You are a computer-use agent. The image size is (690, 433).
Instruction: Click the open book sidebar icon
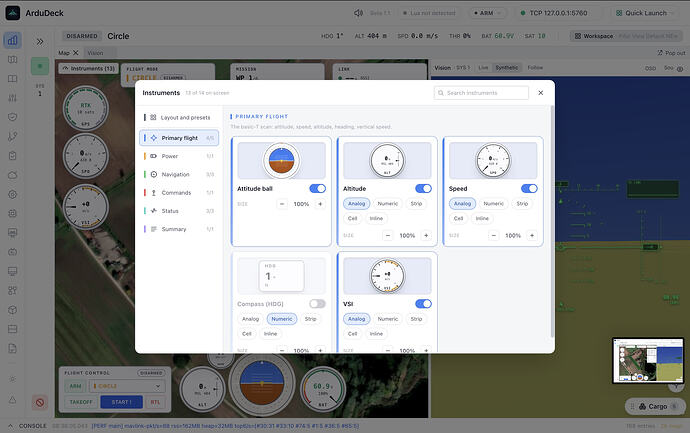pyautogui.click(x=12, y=78)
